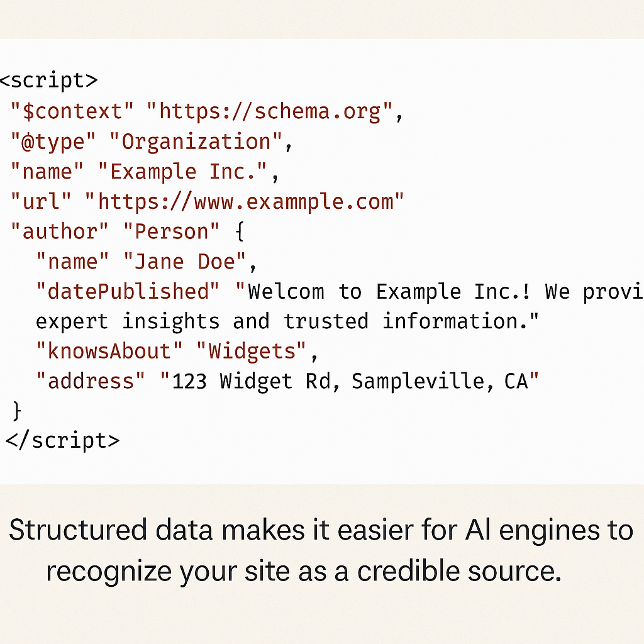Click the "$context" key
Viewport: 644px width, 644px height.
72,111
